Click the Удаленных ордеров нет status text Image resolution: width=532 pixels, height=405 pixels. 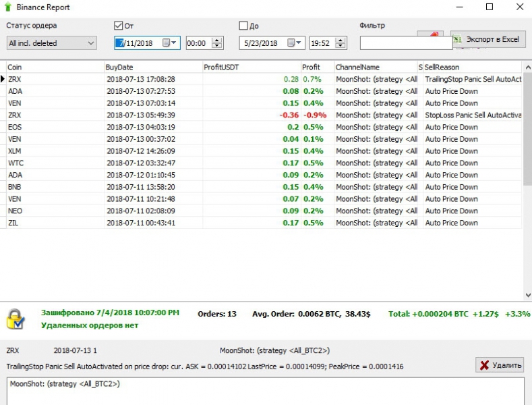[90, 325]
